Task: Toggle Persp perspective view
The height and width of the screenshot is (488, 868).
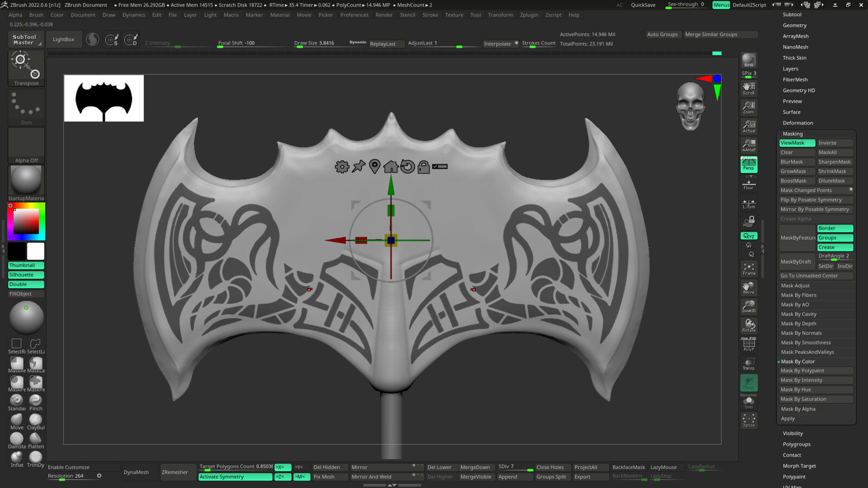Action: 749,164
